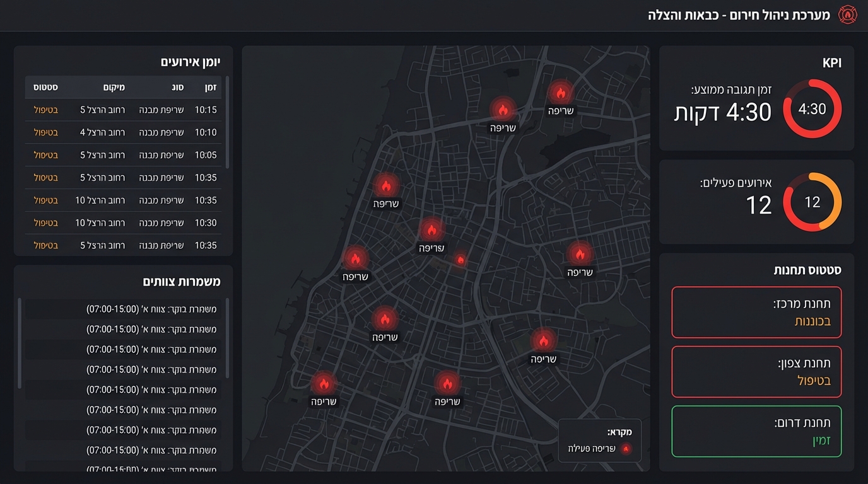Click the active fire icon in legend
Screen dimensions: 868x484
coord(626,449)
